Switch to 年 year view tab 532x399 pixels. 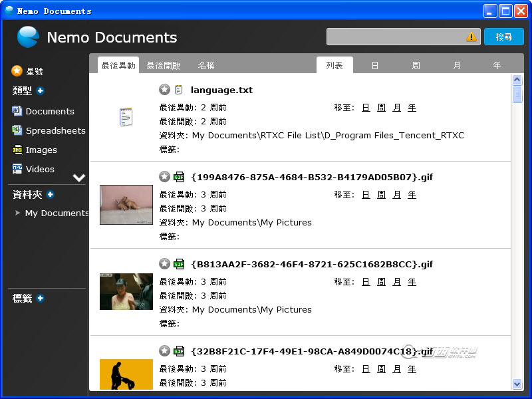(x=497, y=65)
